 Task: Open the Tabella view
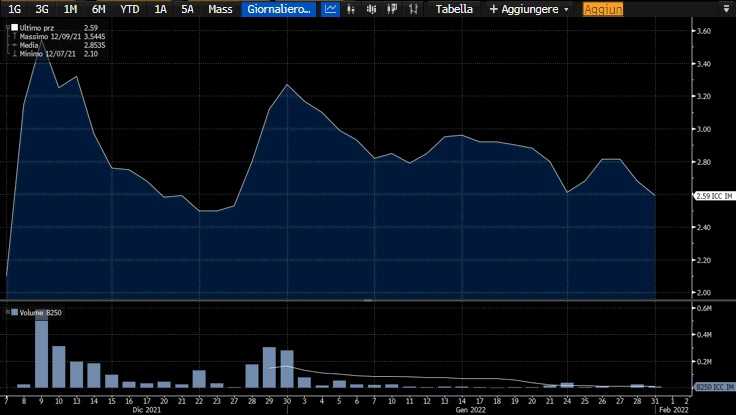[x=454, y=9]
